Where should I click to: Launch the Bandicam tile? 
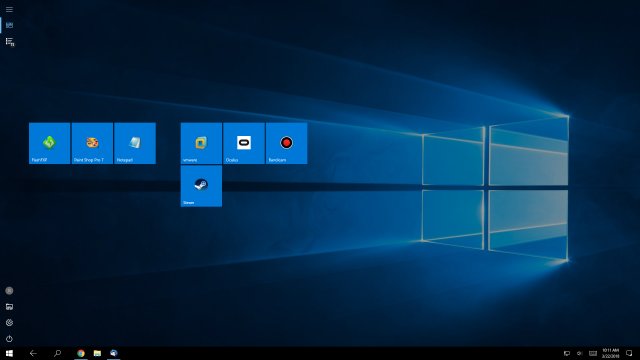pyautogui.click(x=287, y=143)
